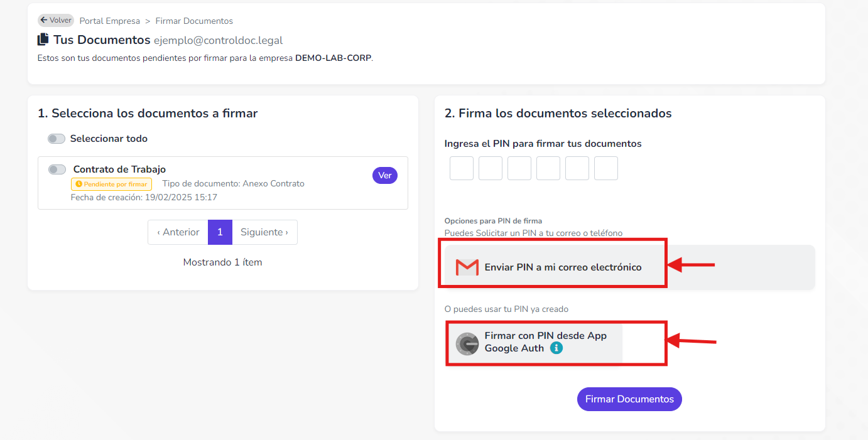This screenshot has width=868, height=440.
Task: Click the Google Authenticator app icon
Action: (467, 344)
